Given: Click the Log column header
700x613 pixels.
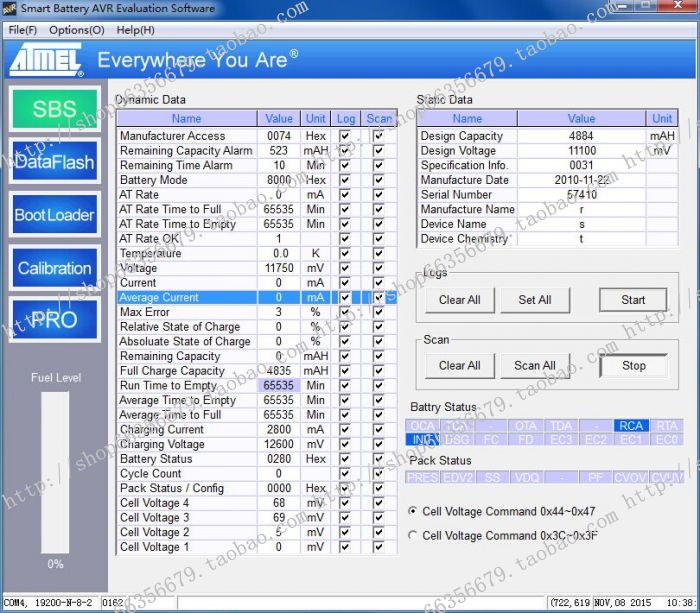Looking at the screenshot, I should coord(346,119).
